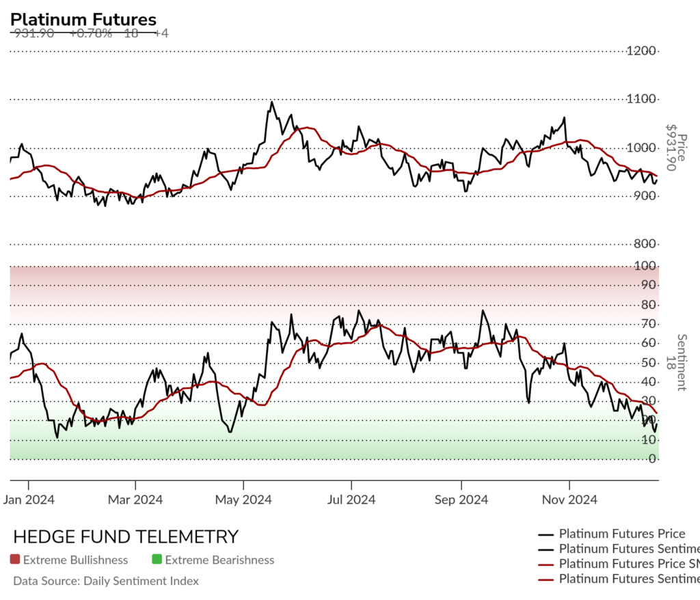Select the Nov 2024 axis label
This screenshot has width=700, height=600.
pos(569,499)
